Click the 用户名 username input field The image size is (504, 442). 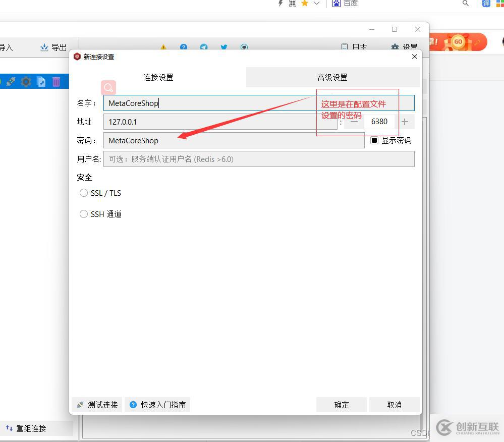click(x=259, y=159)
